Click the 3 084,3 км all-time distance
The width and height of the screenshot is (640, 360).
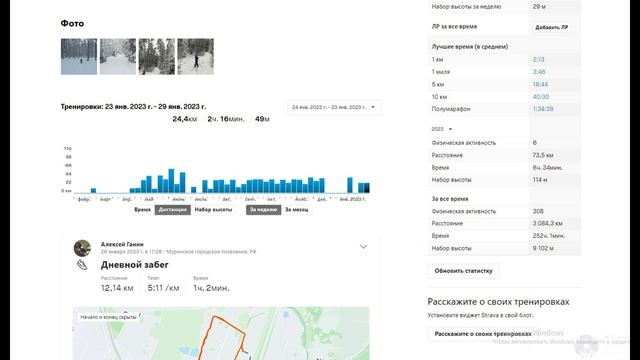pyautogui.click(x=547, y=224)
